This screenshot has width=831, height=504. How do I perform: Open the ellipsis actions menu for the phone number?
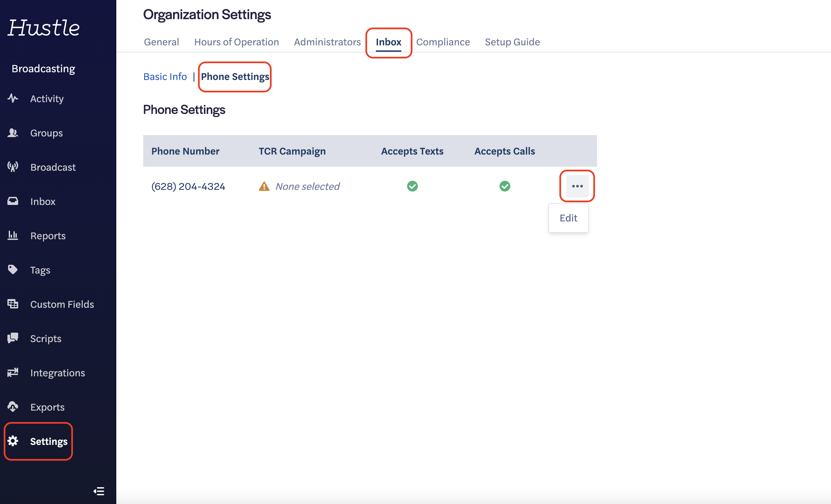click(x=577, y=186)
